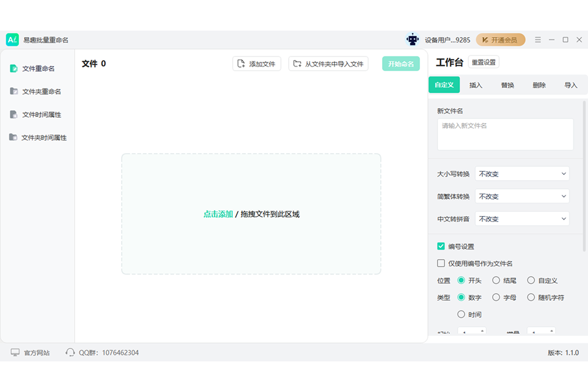This screenshot has width=588, height=392.
Task: Click the 新文件名 text input field
Action: [505, 134]
